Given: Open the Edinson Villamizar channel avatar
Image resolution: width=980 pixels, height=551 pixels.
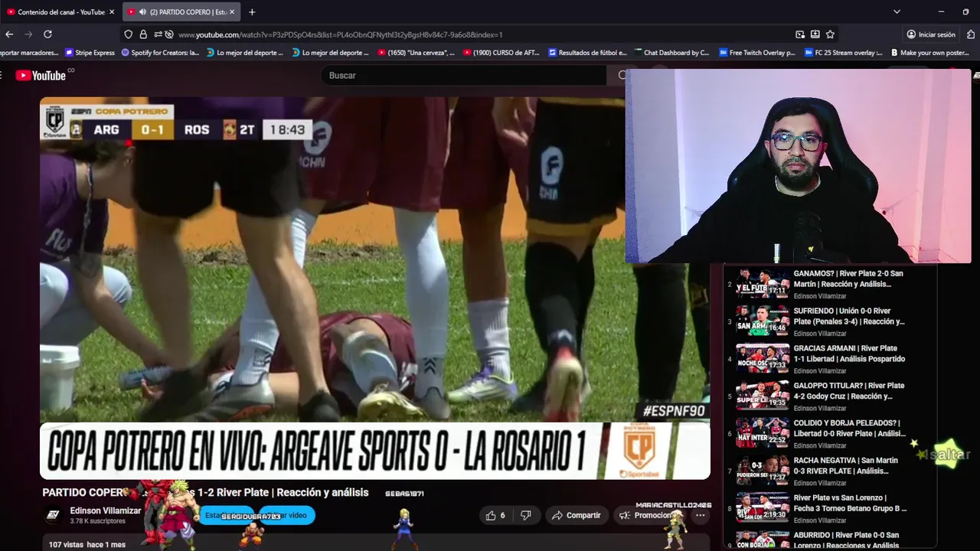Looking at the screenshot, I should pos(53,515).
